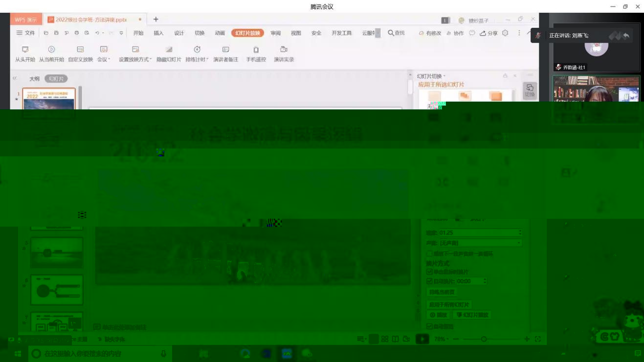Click the 播放 play button in transition panel
Image resolution: width=644 pixels, height=362 pixels.
pos(439,315)
